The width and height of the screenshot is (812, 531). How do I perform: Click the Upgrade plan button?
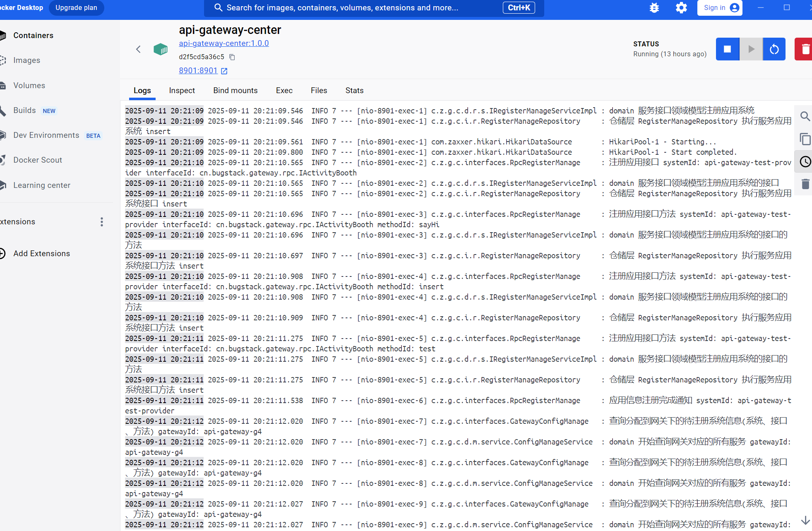(x=76, y=8)
